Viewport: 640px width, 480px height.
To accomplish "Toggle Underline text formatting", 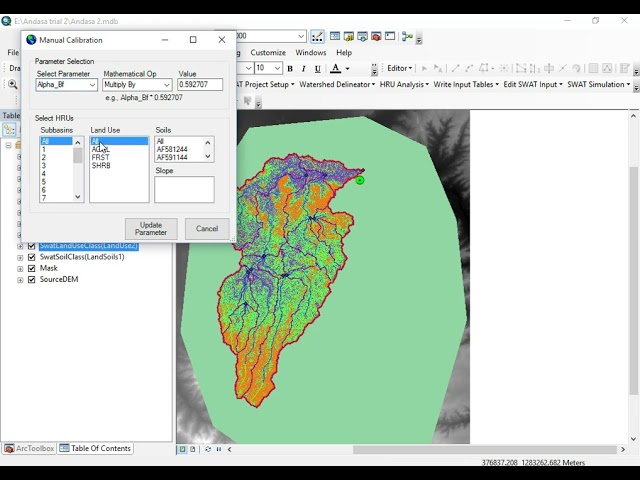I will 317,69.
